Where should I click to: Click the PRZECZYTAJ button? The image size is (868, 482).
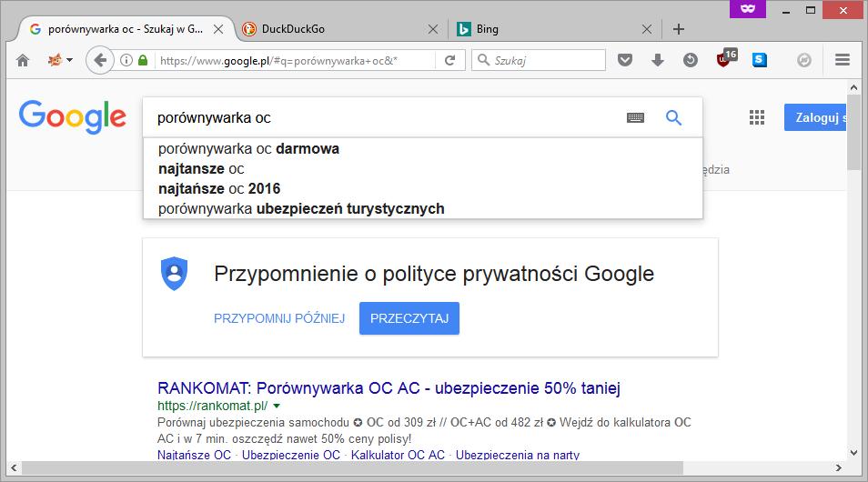click(x=409, y=318)
